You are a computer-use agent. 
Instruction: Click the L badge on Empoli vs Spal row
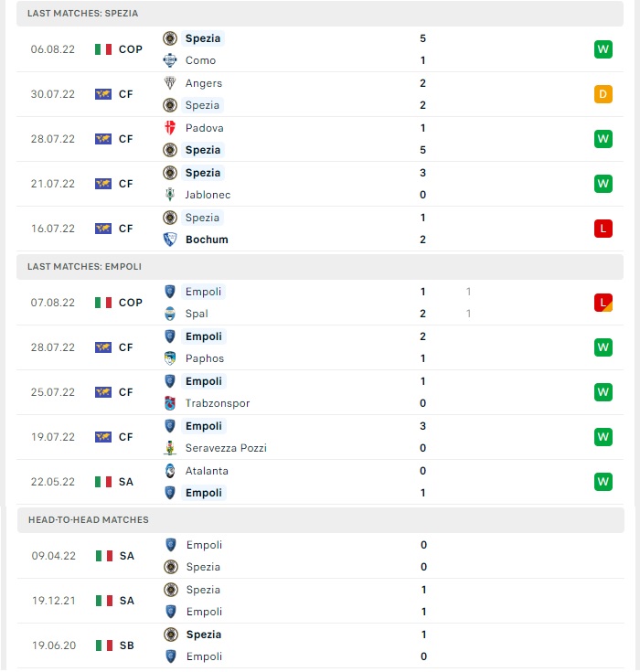point(603,303)
